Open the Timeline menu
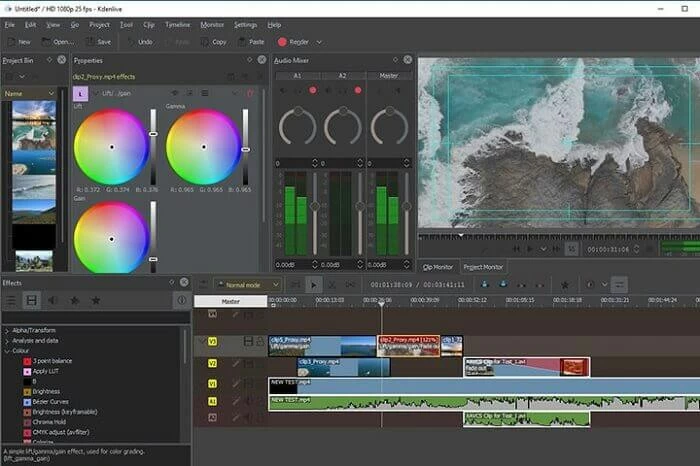 point(178,22)
